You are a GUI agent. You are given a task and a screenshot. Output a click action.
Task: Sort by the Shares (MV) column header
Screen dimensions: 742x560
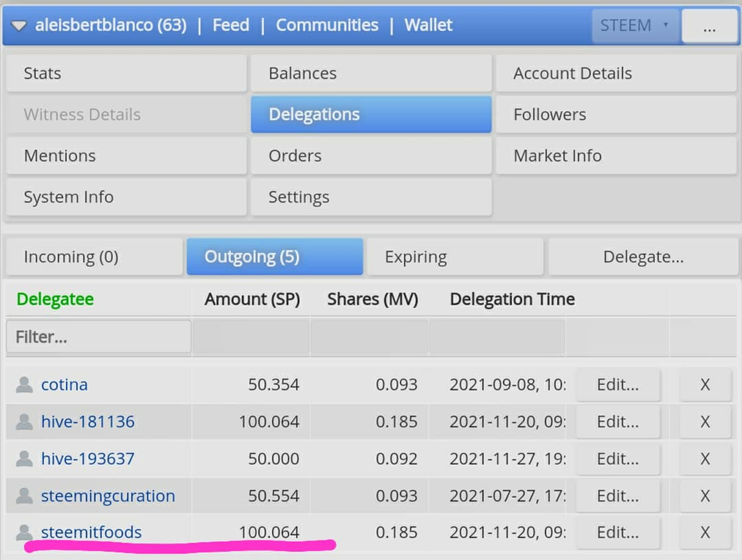(x=373, y=299)
